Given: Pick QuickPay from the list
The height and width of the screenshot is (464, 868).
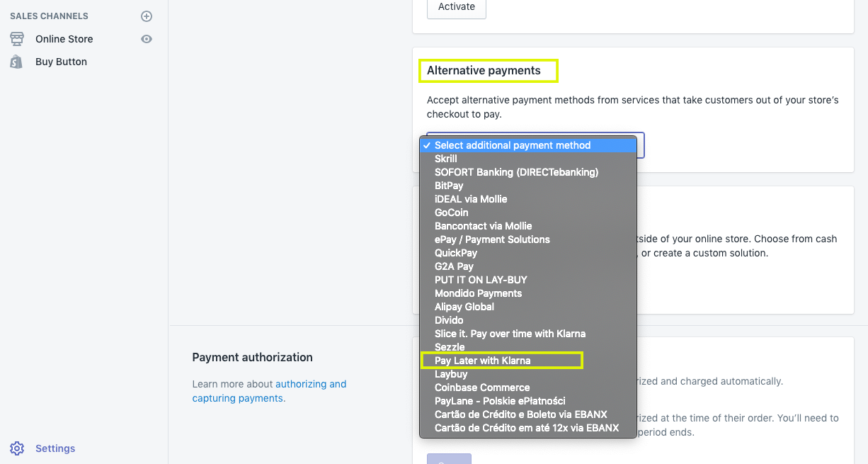Looking at the screenshot, I should click(x=528, y=253).
